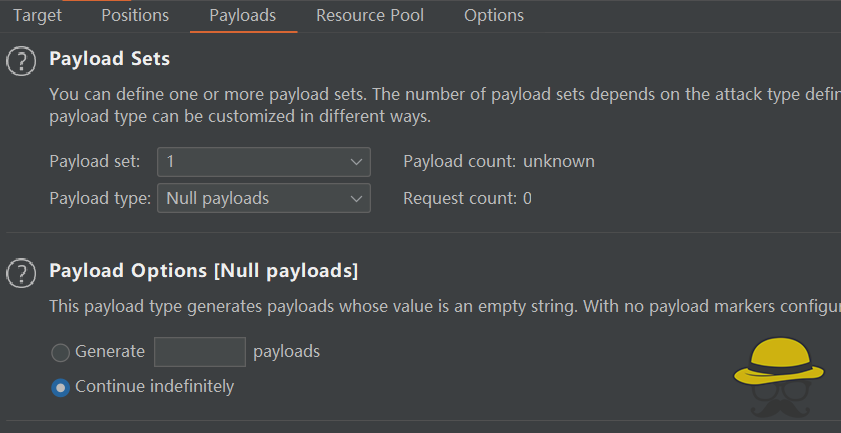Switch to the Options tab
The width and height of the screenshot is (841, 433).
[494, 16]
